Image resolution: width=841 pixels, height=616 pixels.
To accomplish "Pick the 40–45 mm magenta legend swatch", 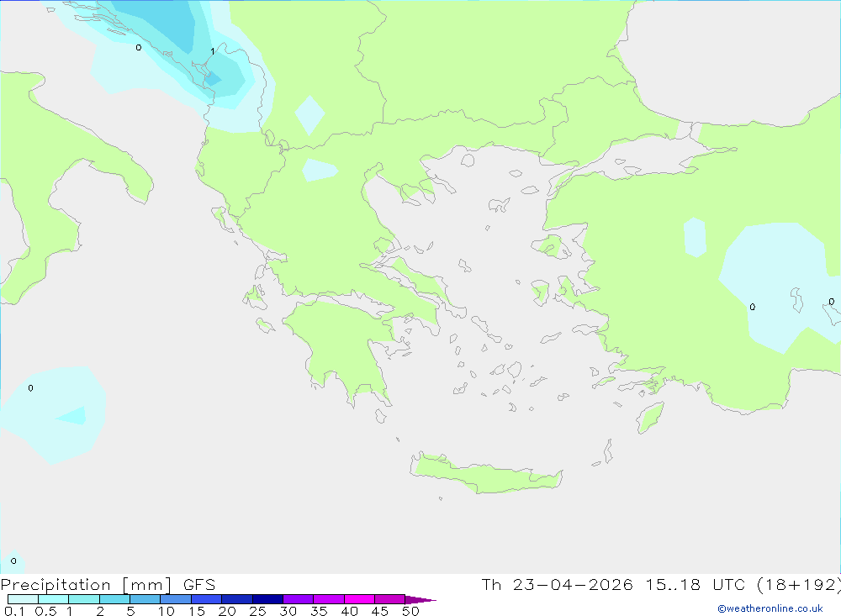I will tap(359, 599).
